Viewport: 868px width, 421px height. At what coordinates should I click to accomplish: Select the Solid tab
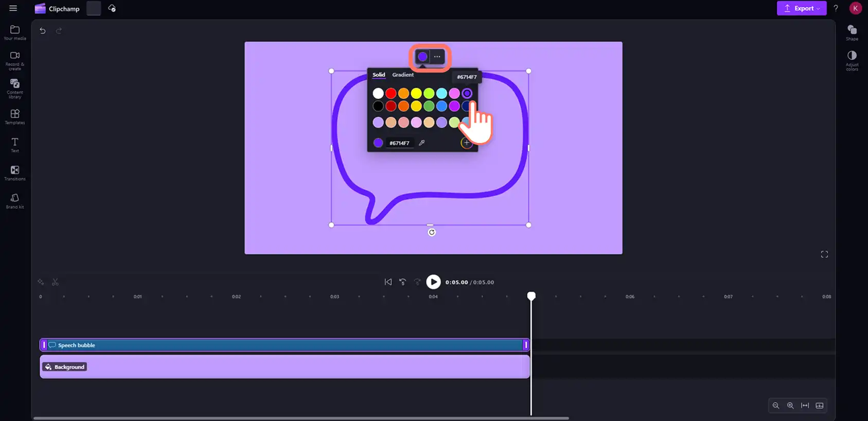pyautogui.click(x=379, y=75)
